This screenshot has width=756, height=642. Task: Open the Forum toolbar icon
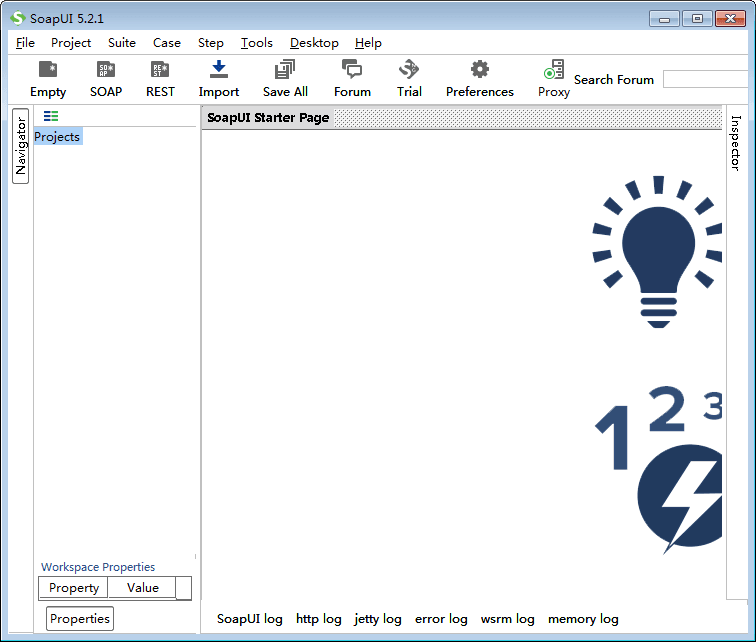tap(352, 70)
